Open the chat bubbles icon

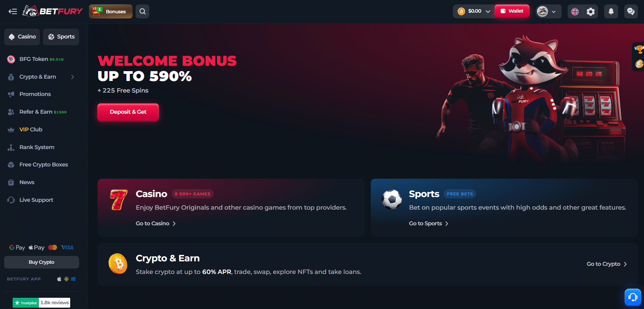(x=631, y=12)
